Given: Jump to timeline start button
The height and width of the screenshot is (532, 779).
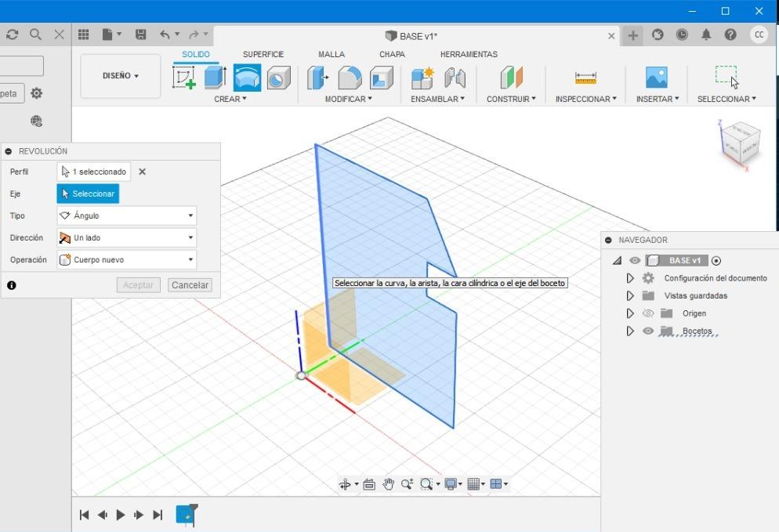Looking at the screenshot, I should point(84,515).
